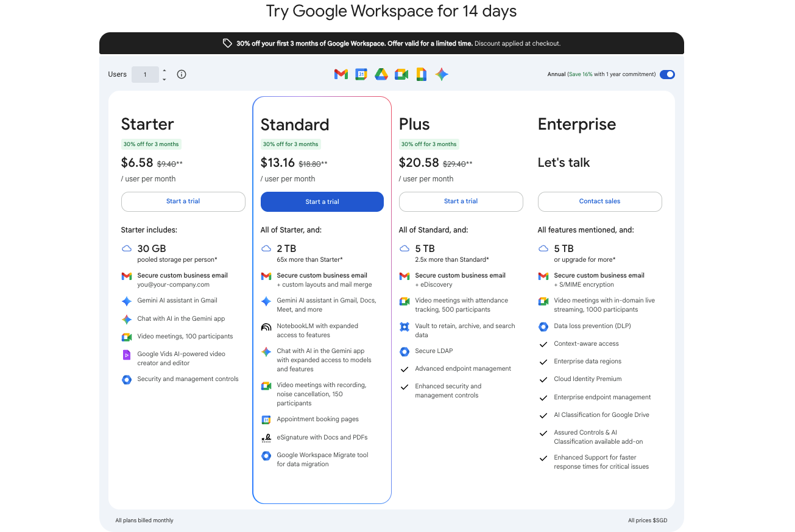Click Vault icon in Plus plan
The image size is (795, 532).
pyautogui.click(x=405, y=327)
